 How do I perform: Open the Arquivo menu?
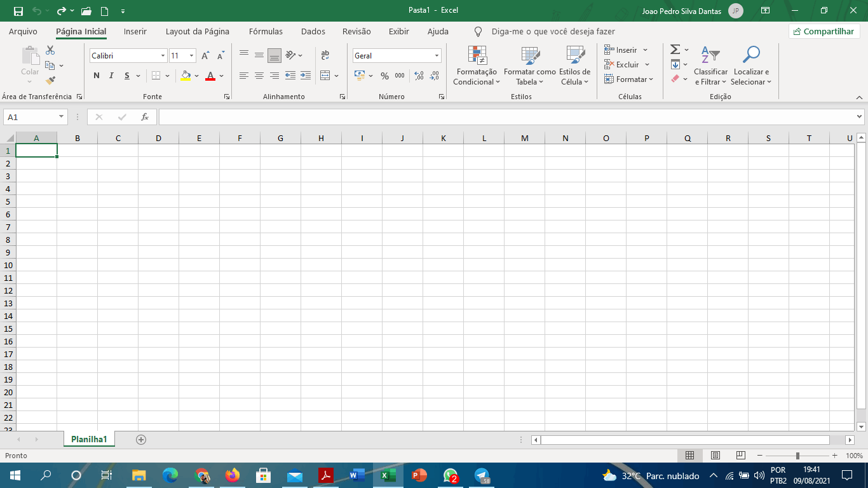point(23,31)
